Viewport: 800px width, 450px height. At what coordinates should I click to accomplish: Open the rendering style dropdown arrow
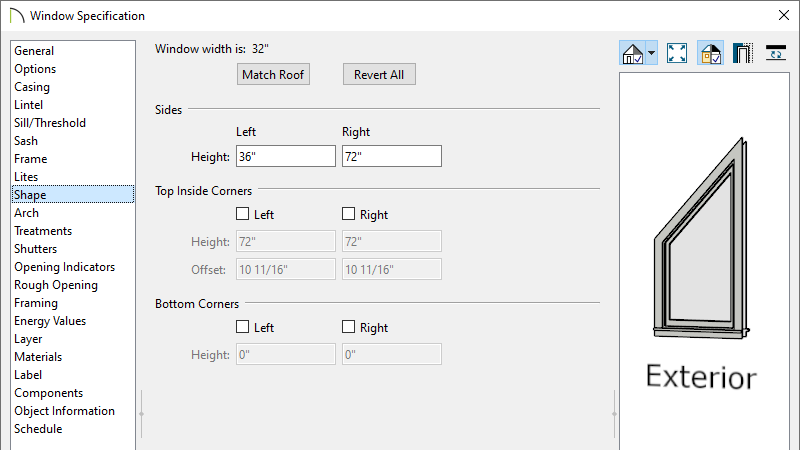(x=652, y=53)
